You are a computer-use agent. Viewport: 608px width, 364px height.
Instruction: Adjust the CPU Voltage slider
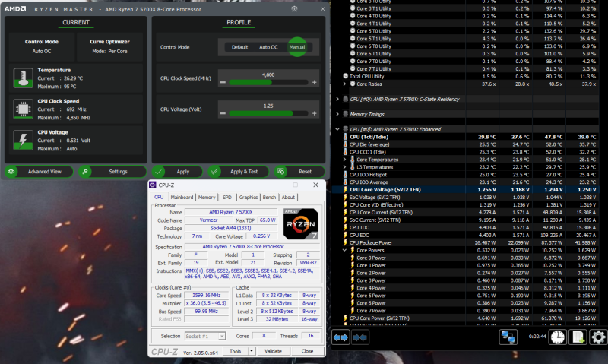(x=268, y=113)
